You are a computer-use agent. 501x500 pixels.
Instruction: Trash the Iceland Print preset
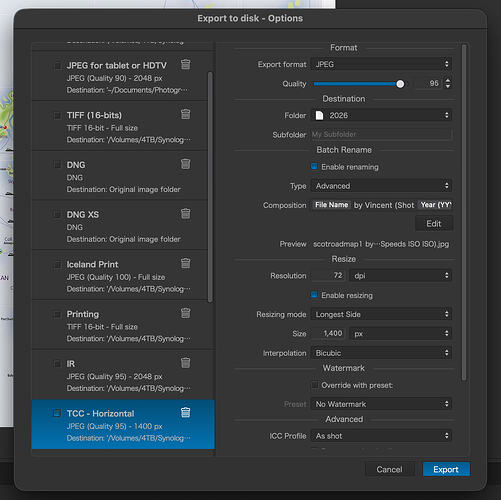point(186,263)
